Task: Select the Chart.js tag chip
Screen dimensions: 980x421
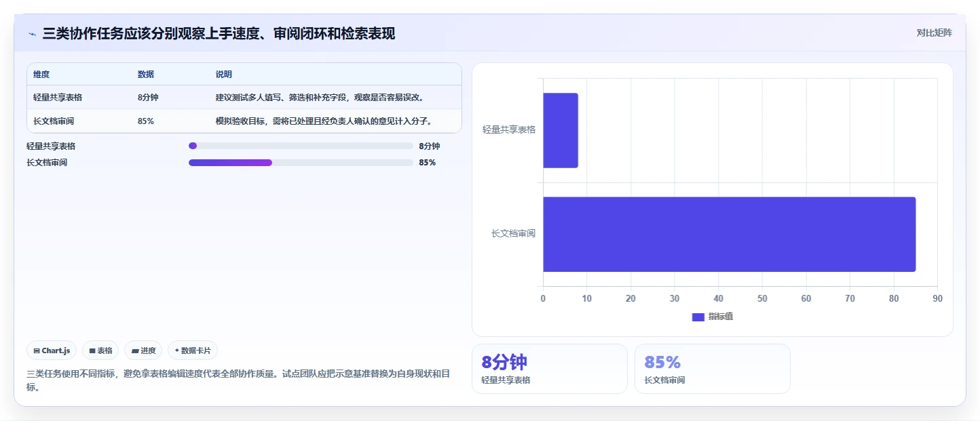Action: 52,350
